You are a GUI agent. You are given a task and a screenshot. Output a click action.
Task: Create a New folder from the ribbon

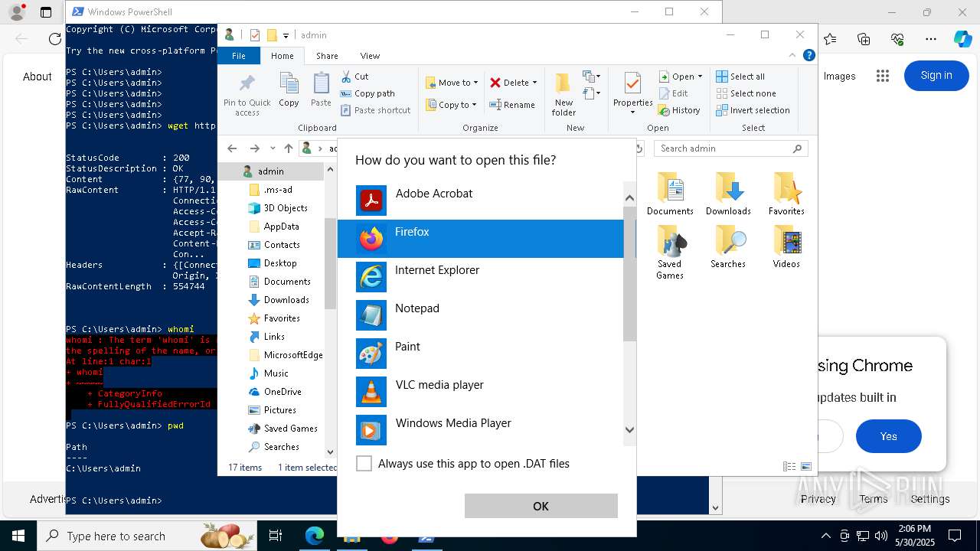click(x=563, y=94)
